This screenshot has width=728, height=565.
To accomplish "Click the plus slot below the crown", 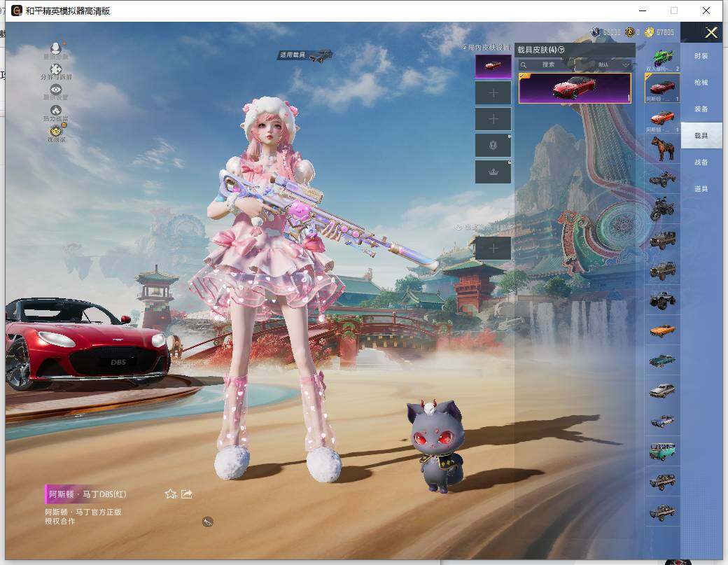I will pos(493,248).
